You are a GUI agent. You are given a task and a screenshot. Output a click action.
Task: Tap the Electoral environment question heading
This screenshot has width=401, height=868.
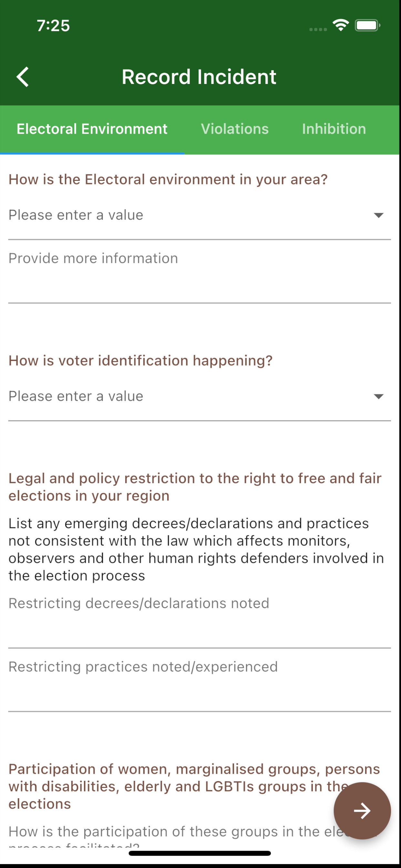coord(168,180)
